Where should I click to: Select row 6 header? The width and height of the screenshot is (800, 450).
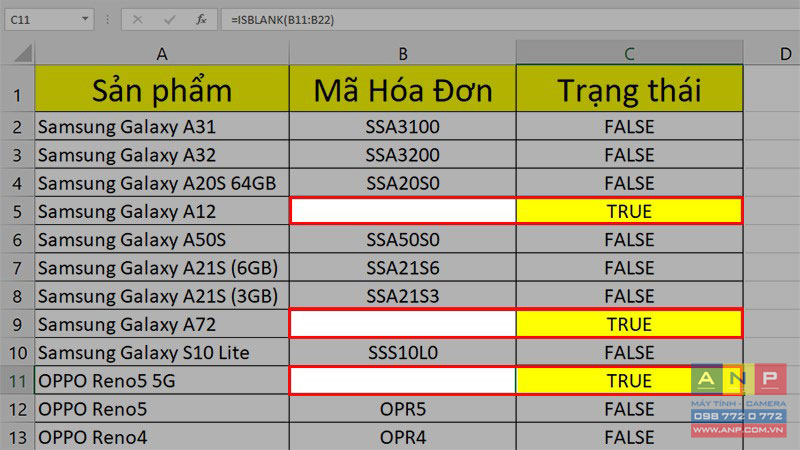point(17,240)
